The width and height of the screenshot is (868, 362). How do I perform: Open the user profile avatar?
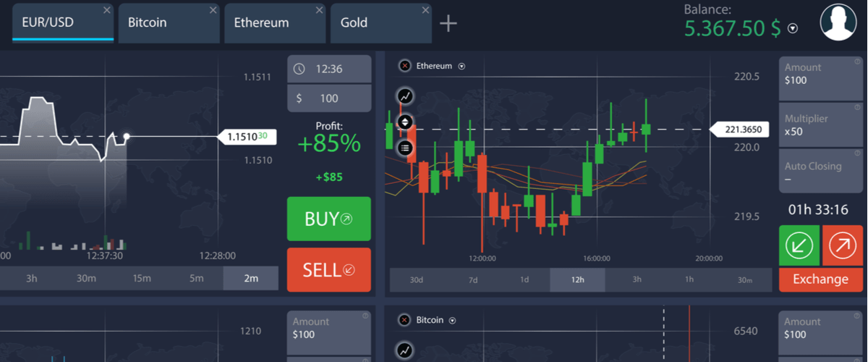(838, 22)
